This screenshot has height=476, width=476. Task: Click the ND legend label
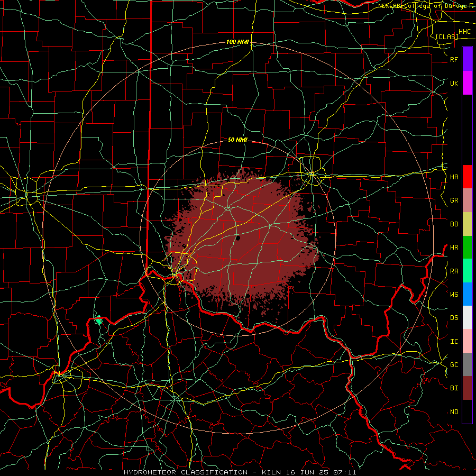coord(454,412)
